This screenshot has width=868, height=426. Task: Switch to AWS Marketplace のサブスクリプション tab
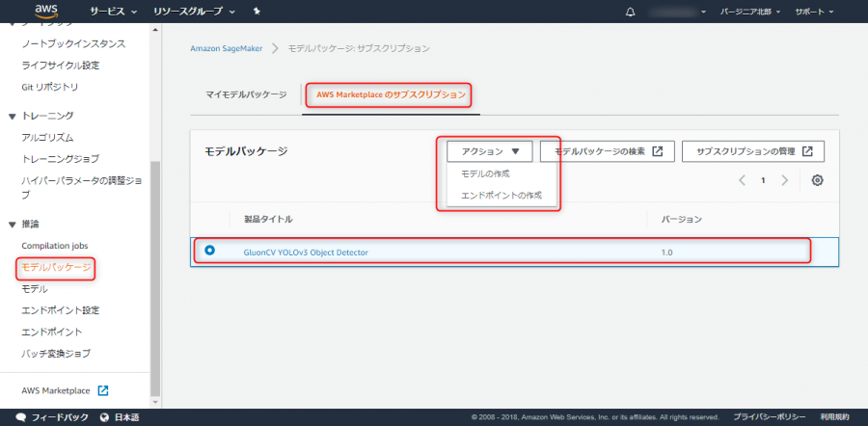(x=391, y=95)
